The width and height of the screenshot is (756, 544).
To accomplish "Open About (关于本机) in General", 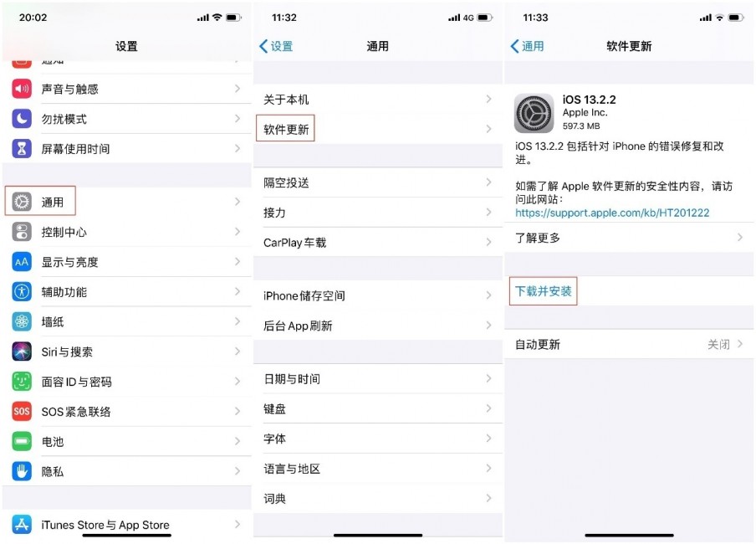I will (377, 100).
